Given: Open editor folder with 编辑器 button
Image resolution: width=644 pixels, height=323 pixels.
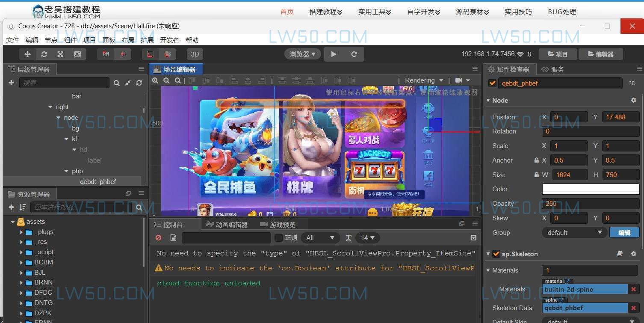Looking at the screenshot, I should [x=600, y=54].
